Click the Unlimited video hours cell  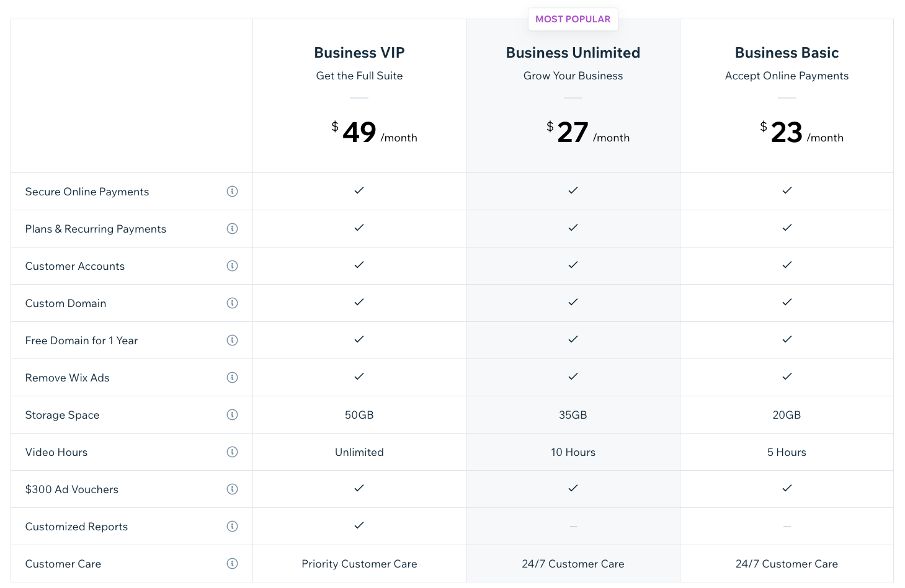[x=359, y=452]
